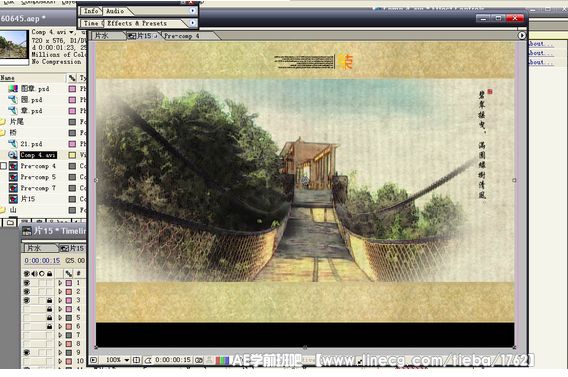Expand layer 9 disclosure triangle
Screen dimensions: 568x377
click(60, 352)
